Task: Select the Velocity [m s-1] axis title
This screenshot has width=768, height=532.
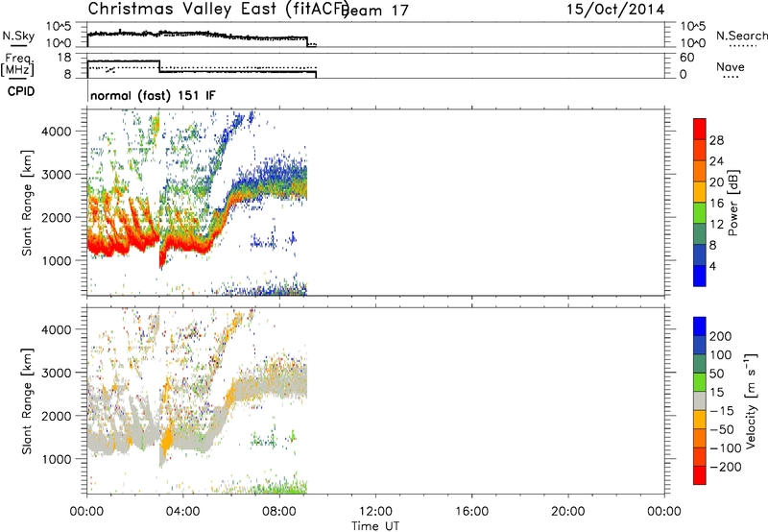Action: click(751, 400)
